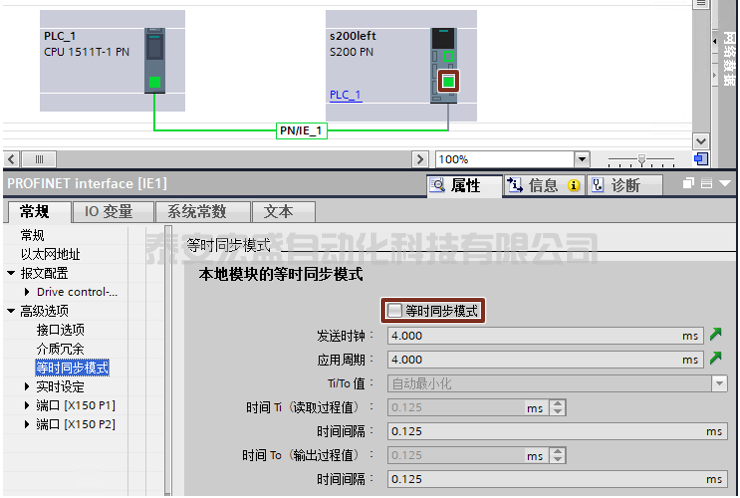
Task: Expand the 实时设定 tree node
Action: click(27, 387)
